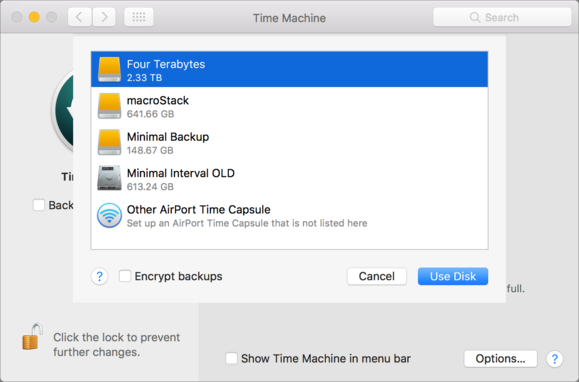The width and height of the screenshot is (579, 382).
Task: Click the "2.33 TB" size text
Action: point(144,78)
